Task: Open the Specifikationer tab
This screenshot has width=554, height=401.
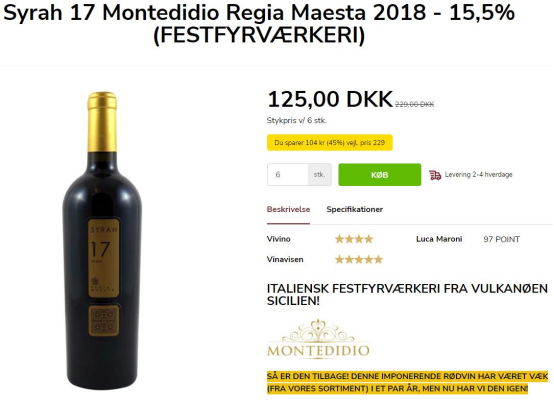Action: (354, 209)
